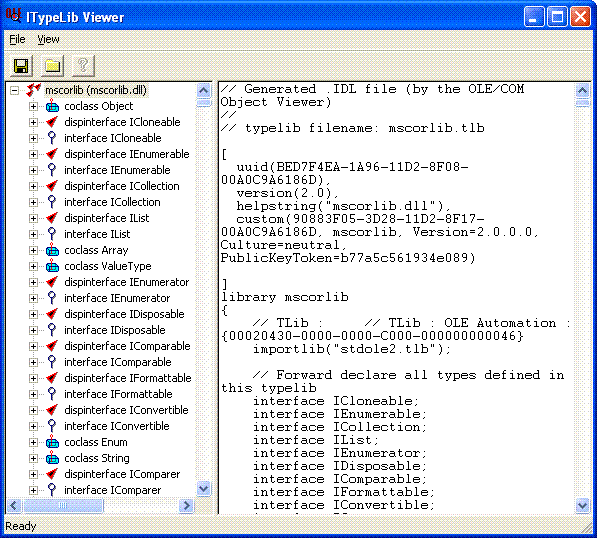Click the 'library mscorlib' line in IDL text
This screenshot has width=597, height=538.
point(285,297)
